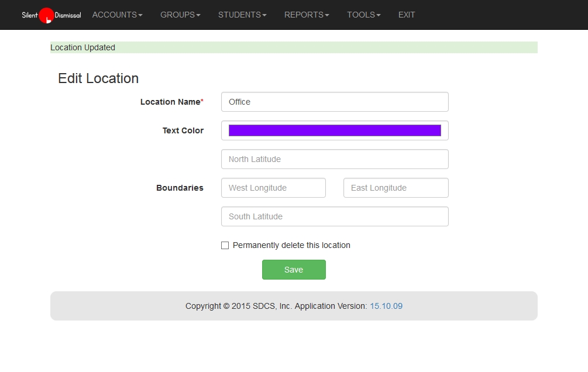Click into the North Latitude field

click(x=335, y=159)
